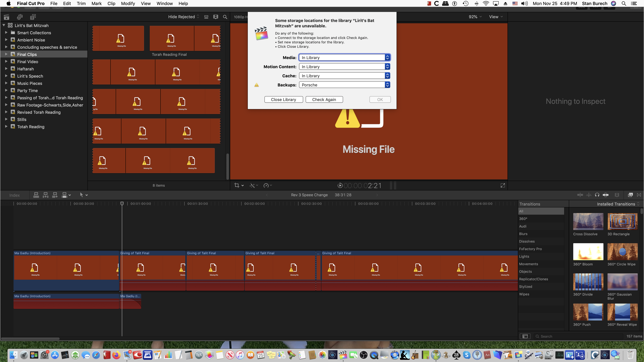
Task: Open the Modify menu
Action: click(x=128, y=3)
